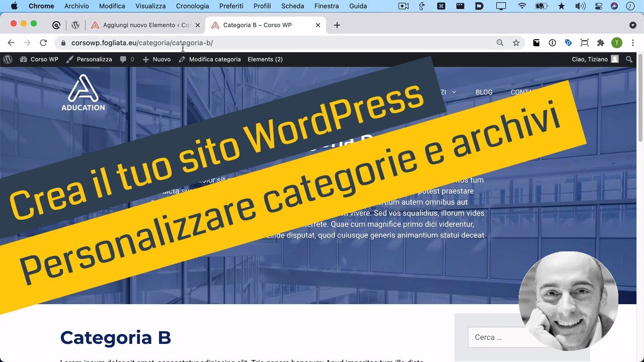Open Siri from the menu bar
The image size is (644, 362).
coord(613,6)
